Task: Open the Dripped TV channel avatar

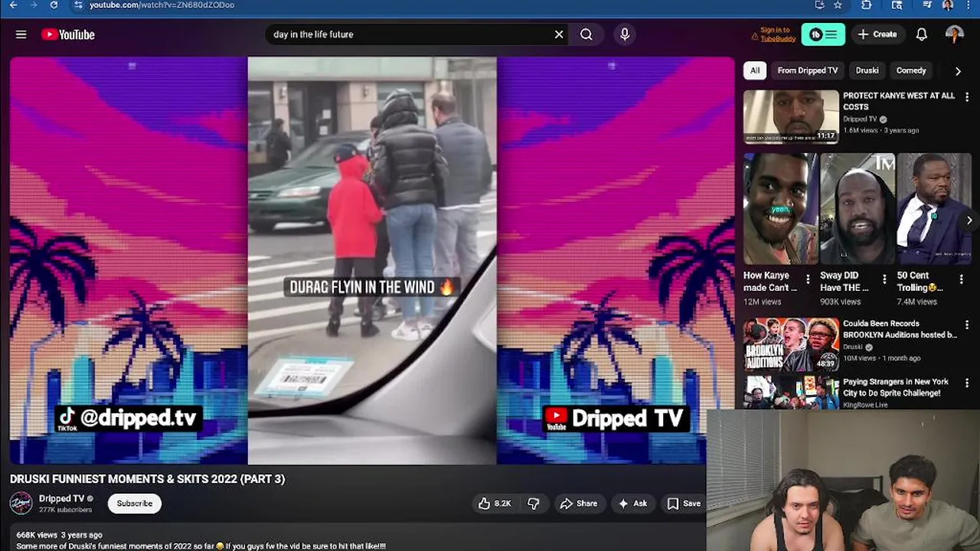Action: (21, 504)
